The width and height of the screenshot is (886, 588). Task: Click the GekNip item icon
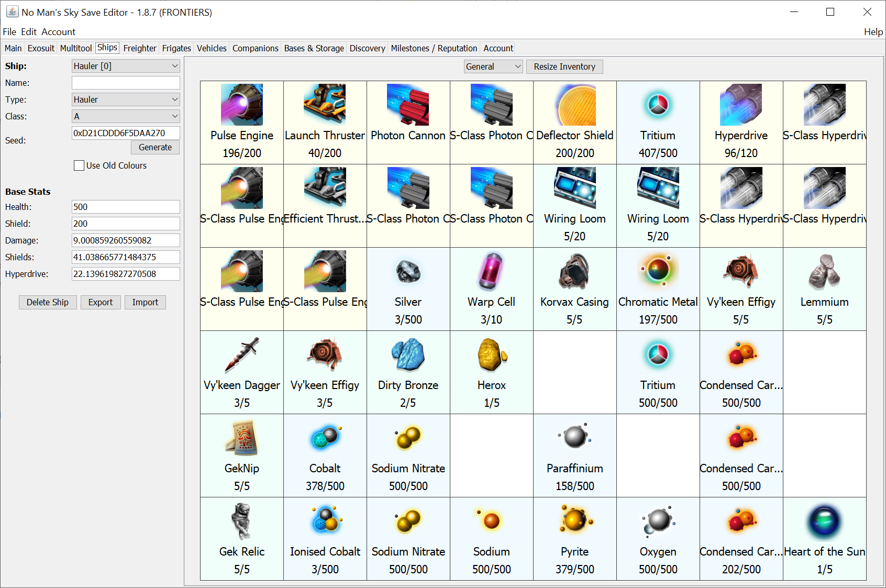click(242, 438)
